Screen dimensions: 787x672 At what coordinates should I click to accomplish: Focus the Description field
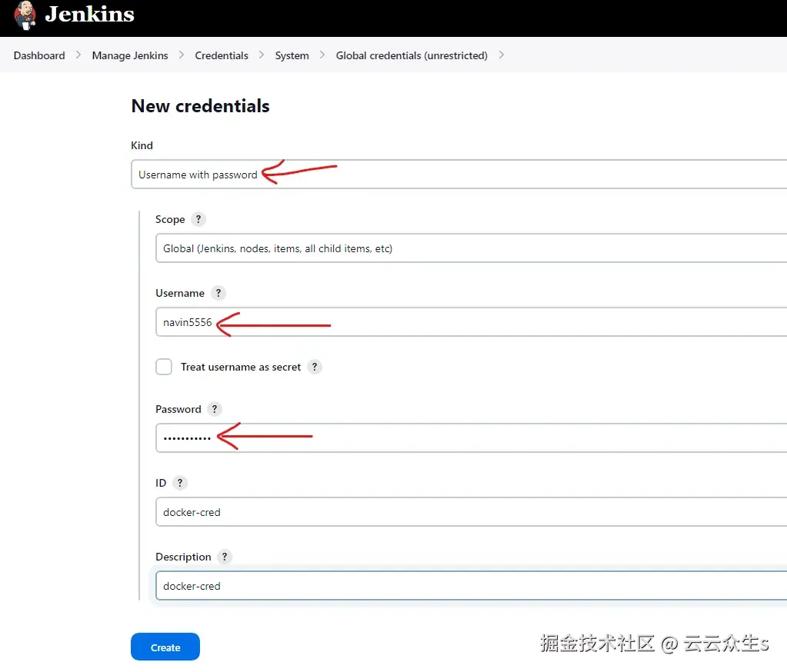tap(472, 586)
